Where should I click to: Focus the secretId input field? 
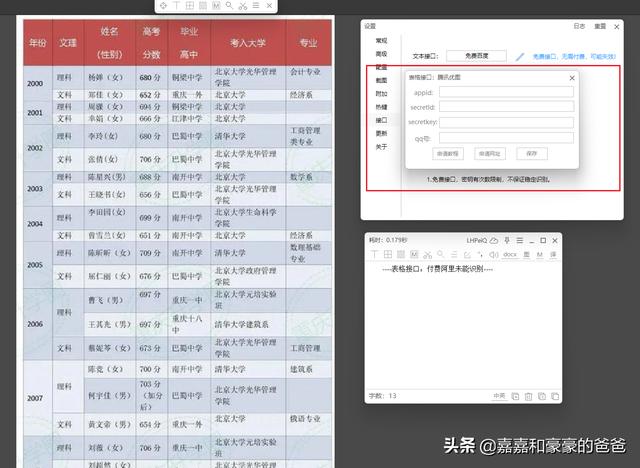click(506, 107)
